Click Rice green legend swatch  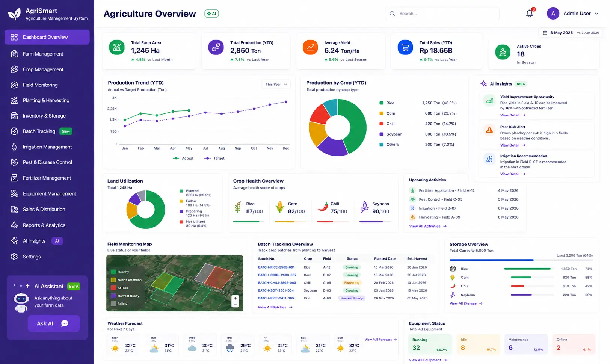tap(381, 103)
